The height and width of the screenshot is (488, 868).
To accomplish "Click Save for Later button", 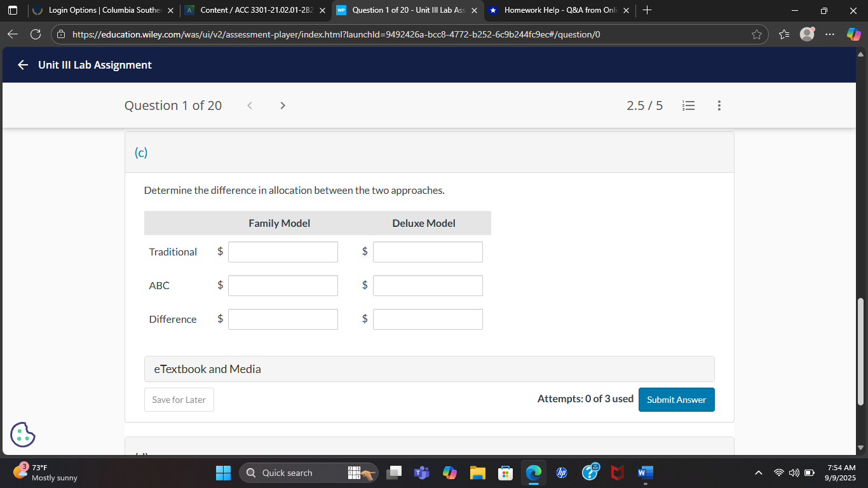I will tap(179, 400).
